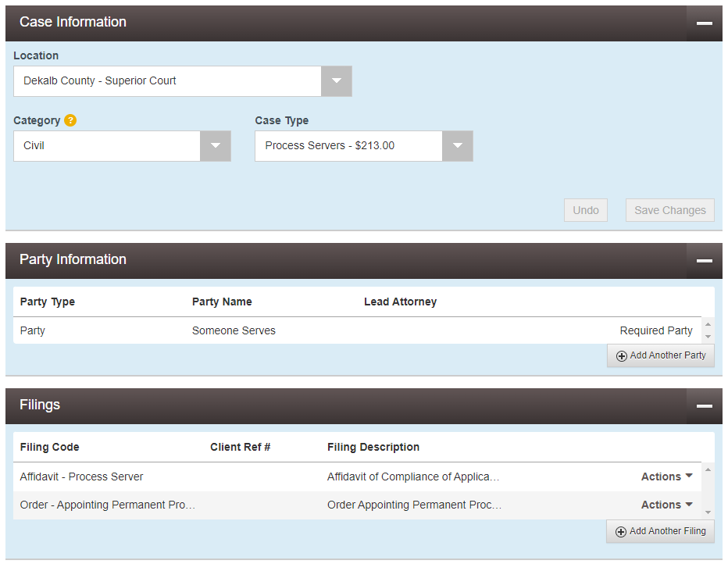Collapse the Case Information panel

click(x=704, y=23)
